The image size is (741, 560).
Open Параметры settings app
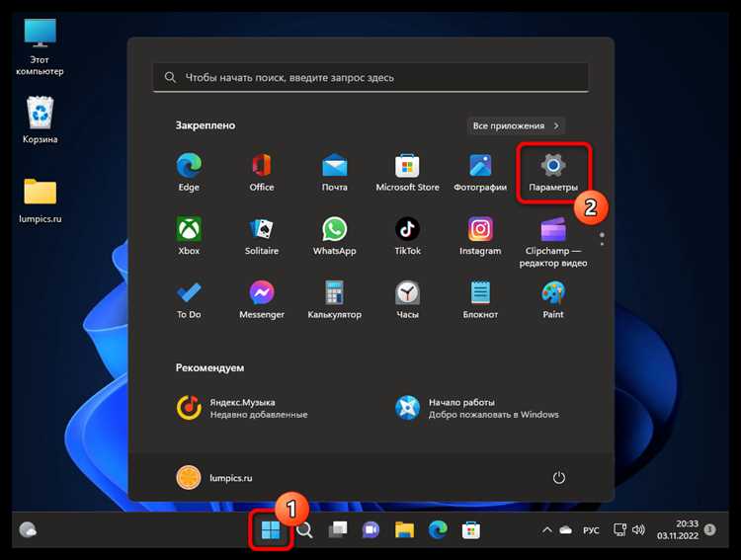(553, 172)
